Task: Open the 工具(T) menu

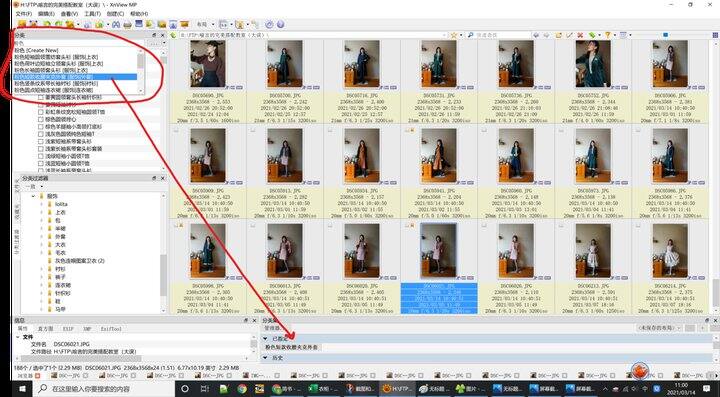Action: (92, 14)
